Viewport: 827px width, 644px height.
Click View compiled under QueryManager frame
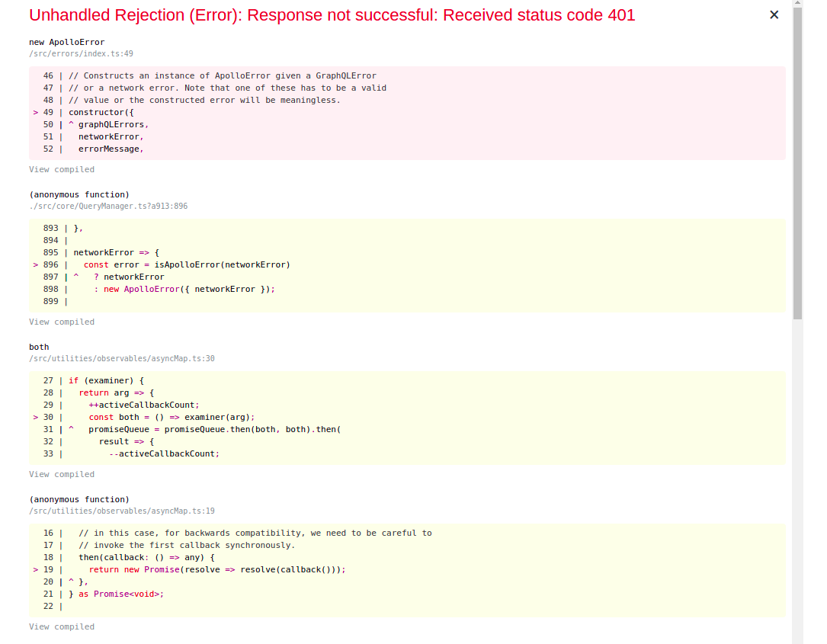(61, 322)
